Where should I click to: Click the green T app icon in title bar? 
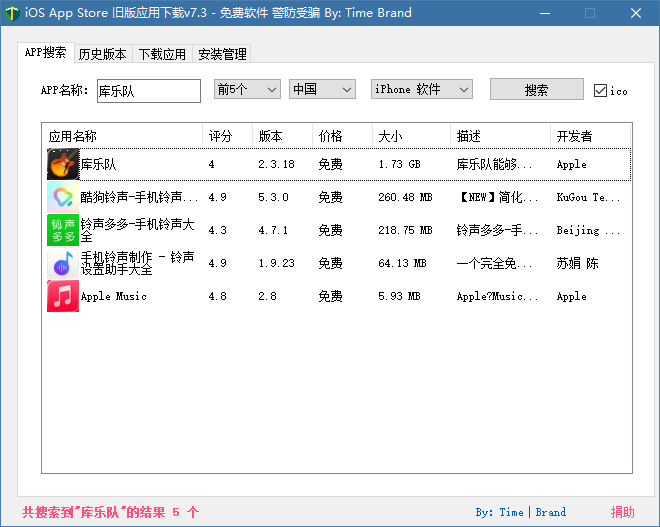click(12, 13)
